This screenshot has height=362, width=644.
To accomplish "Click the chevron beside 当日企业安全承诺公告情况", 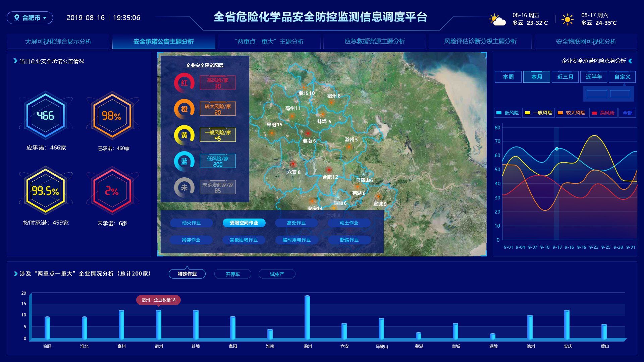I will pyautogui.click(x=15, y=61).
